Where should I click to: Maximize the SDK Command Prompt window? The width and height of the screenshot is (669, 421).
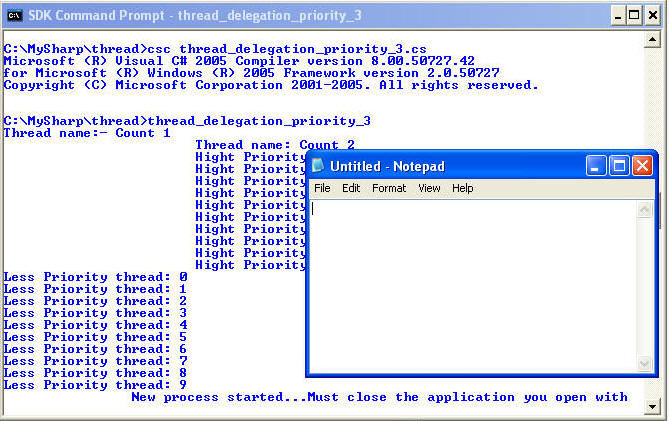[x=633, y=15]
